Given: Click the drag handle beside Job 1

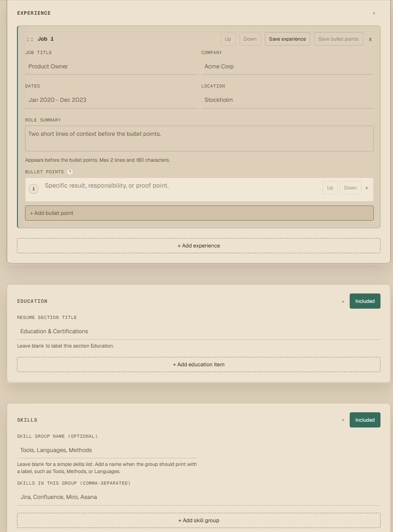Looking at the screenshot, I should tap(30, 39).
